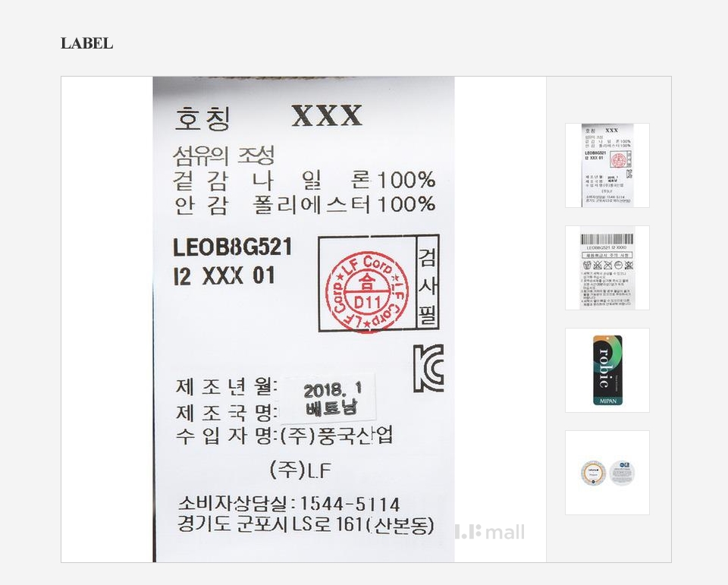Click the 나일론 100% outer fabric line
Screen dimensions: 728x585
pos(304,181)
